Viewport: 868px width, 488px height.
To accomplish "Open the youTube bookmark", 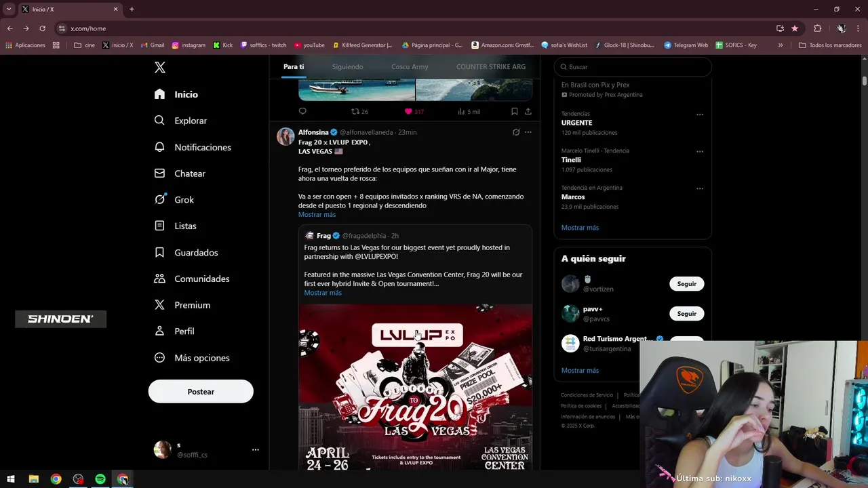I will (309, 45).
